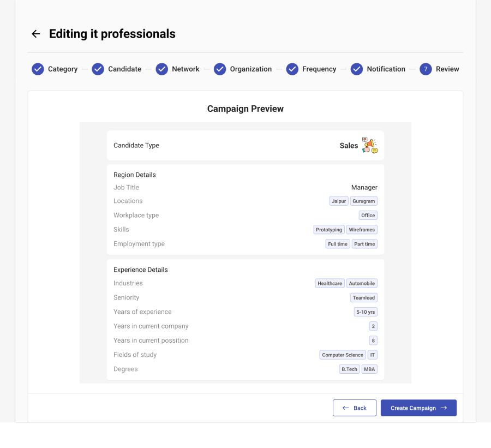
Task: Click the Computer Science field tag
Action: (342, 355)
